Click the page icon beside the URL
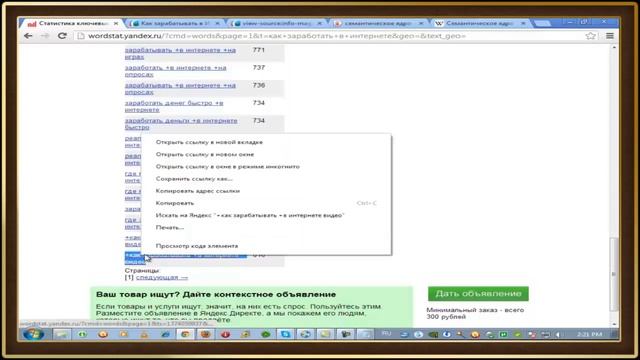640x360 pixels. [x=81, y=36]
